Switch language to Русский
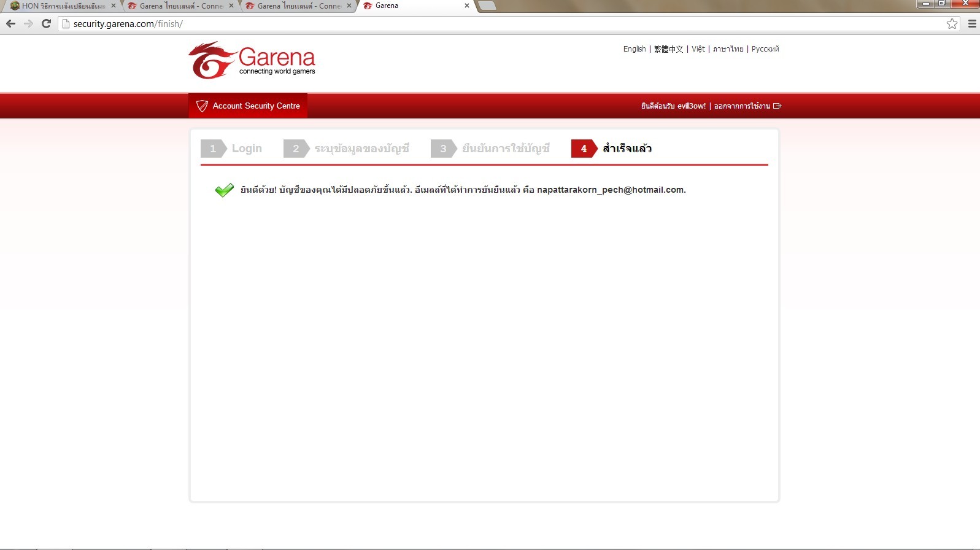The width and height of the screenshot is (980, 550). pyautogui.click(x=765, y=49)
